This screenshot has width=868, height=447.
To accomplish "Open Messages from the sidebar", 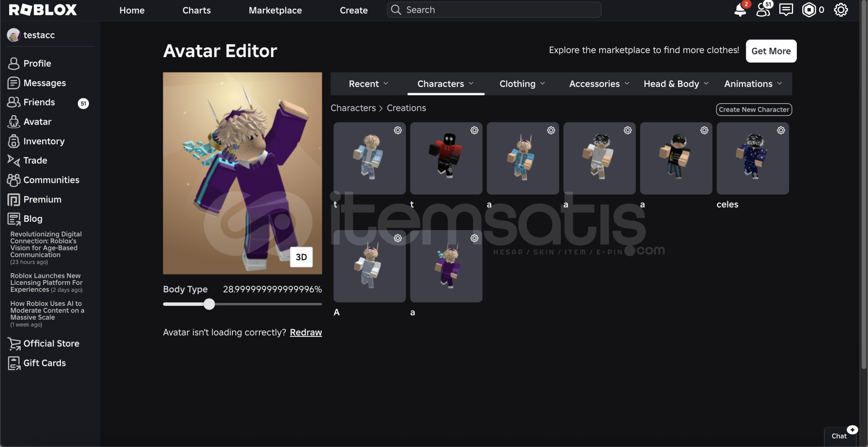I will click(x=37, y=83).
